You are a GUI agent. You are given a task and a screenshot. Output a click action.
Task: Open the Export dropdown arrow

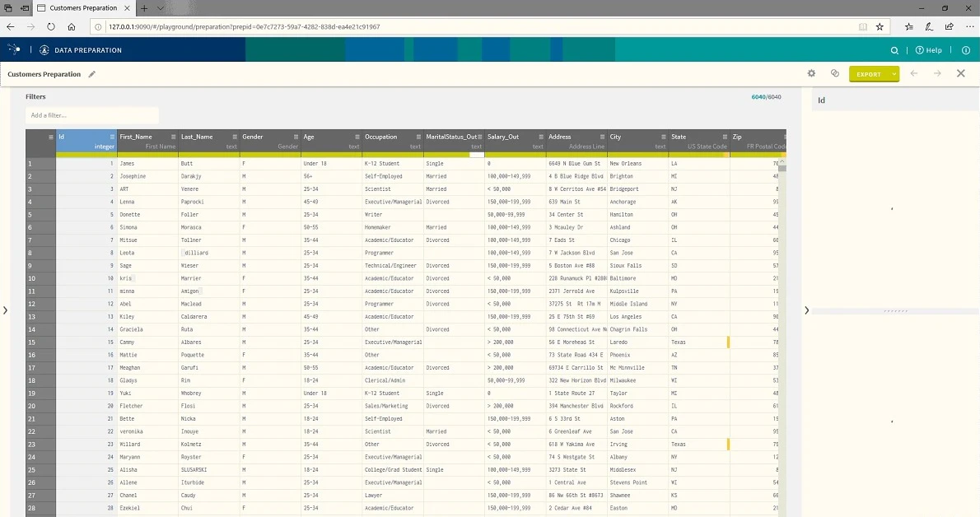(x=894, y=74)
